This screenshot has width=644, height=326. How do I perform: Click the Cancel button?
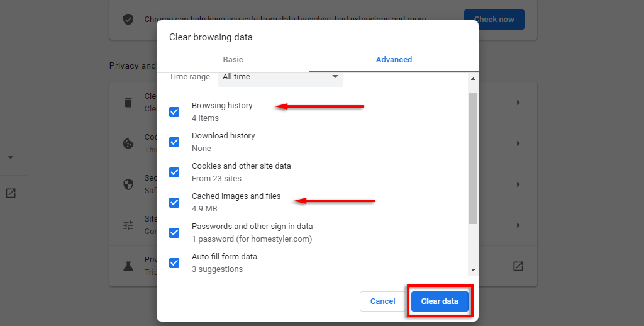tap(382, 301)
